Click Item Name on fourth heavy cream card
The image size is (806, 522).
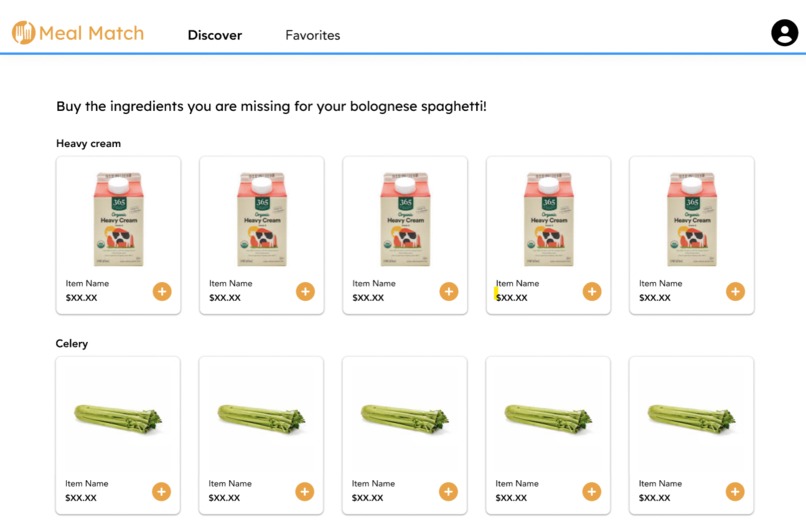[x=517, y=283]
